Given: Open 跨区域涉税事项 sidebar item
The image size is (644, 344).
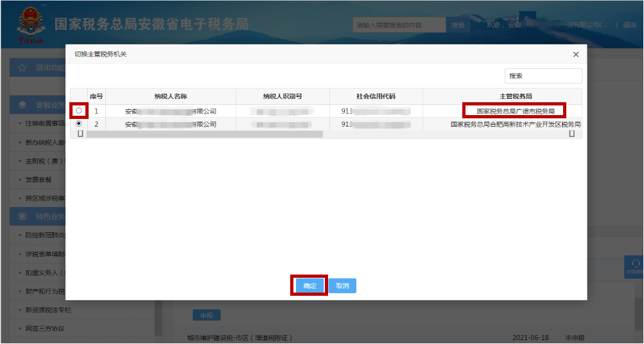Looking at the screenshot, I should click(x=45, y=198).
